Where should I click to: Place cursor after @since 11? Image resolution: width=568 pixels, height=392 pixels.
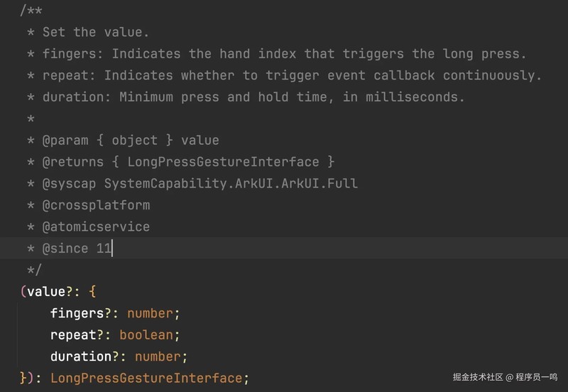[113, 249]
